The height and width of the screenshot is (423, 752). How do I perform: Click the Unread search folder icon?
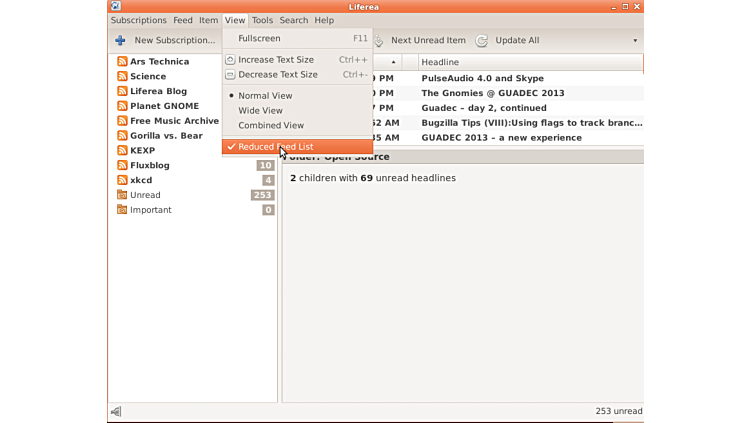(122, 195)
